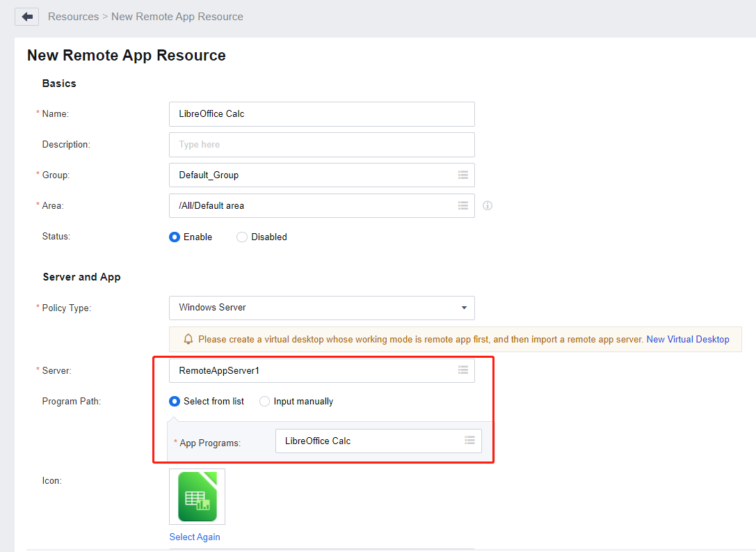Open the Resources breadcrumb link
The width and height of the screenshot is (756, 552).
73,17
